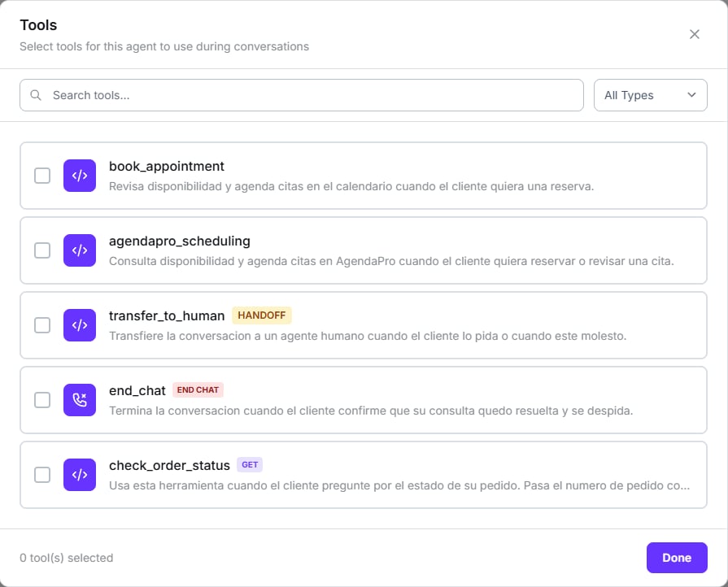Screen dimensions: 728x587
Task: Click the end_chat tool name
Action: point(137,391)
